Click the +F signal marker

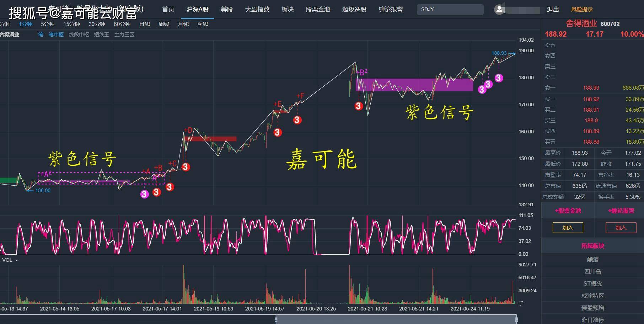300,96
